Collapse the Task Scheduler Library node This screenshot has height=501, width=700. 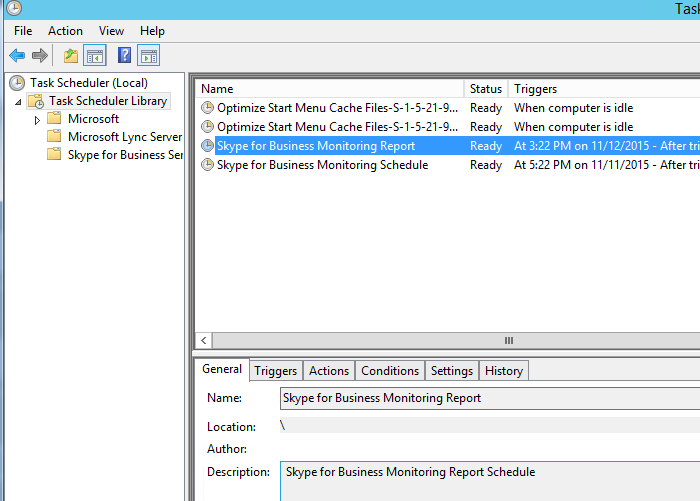[x=18, y=101]
